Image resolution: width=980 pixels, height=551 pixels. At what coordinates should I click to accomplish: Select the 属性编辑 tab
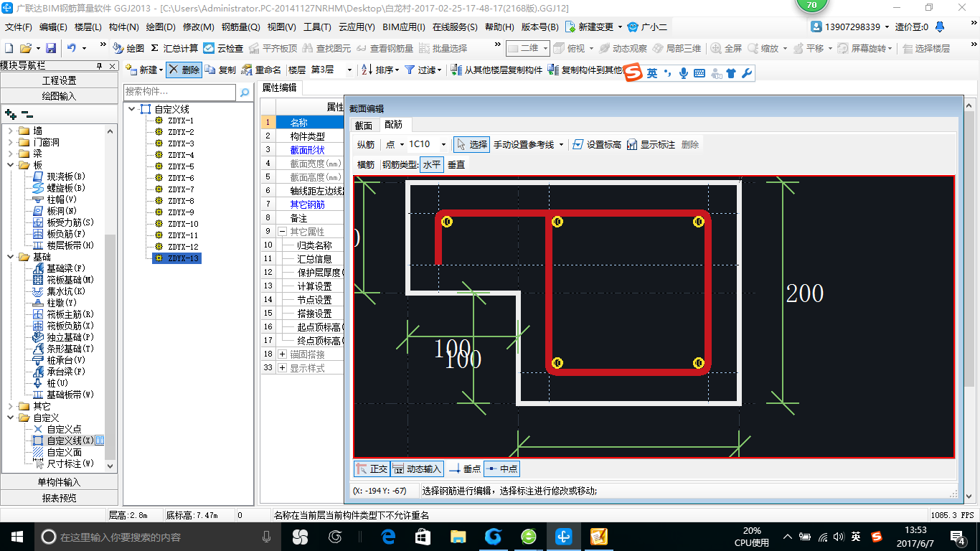(x=279, y=88)
